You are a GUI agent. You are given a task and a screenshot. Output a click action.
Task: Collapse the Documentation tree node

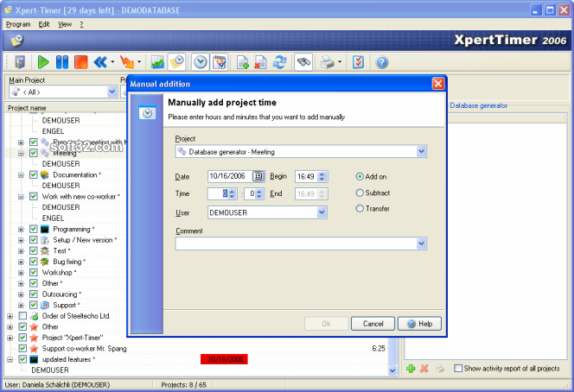pyautogui.click(x=21, y=175)
